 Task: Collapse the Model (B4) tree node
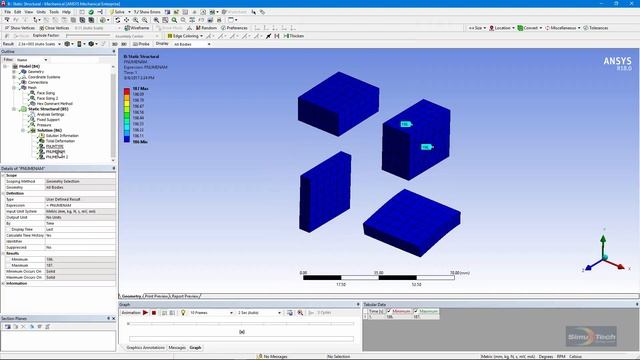point(5,66)
